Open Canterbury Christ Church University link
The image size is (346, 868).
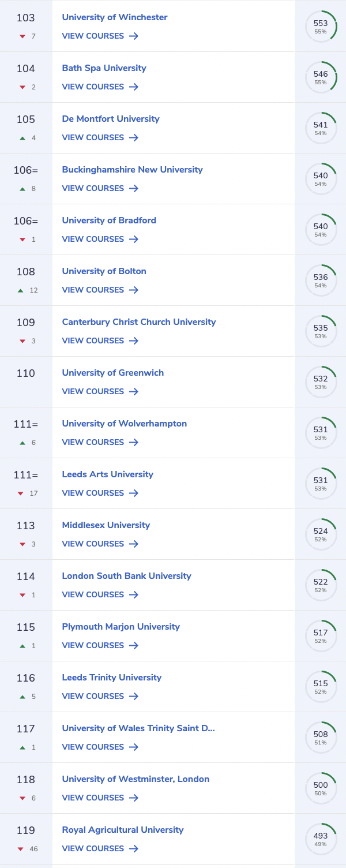(x=139, y=322)
